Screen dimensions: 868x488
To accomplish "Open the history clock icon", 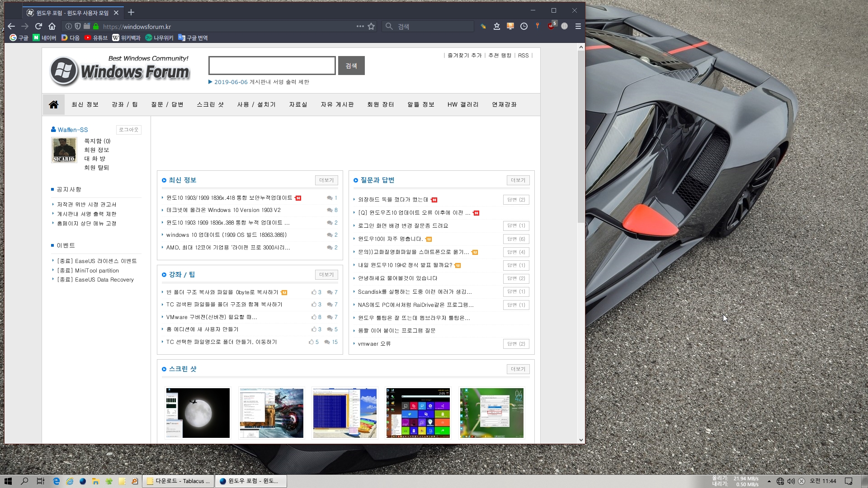I will (x=524, y=26).
